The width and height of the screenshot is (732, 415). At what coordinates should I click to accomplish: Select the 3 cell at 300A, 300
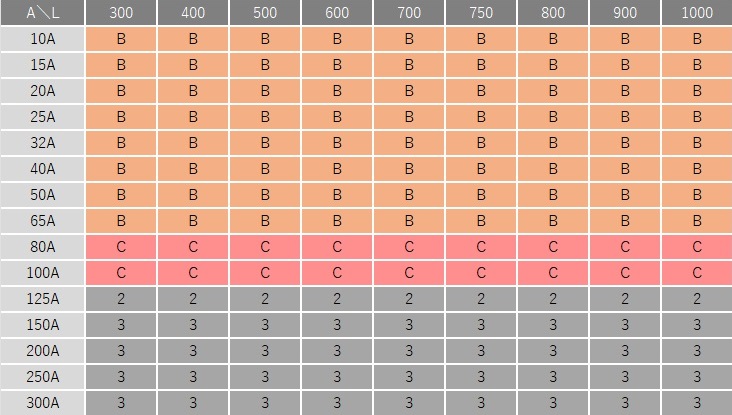click(121, 401)
